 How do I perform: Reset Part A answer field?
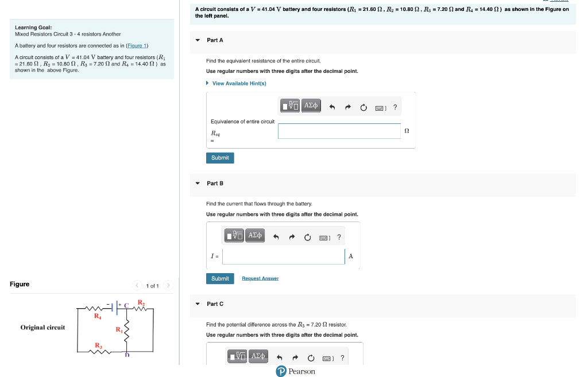363,107
